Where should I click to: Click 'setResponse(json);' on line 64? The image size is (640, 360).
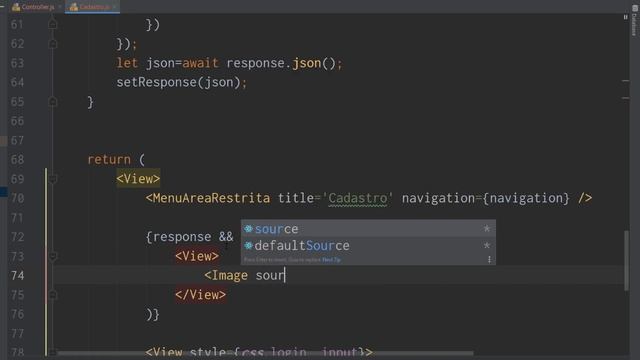(182, 82)
